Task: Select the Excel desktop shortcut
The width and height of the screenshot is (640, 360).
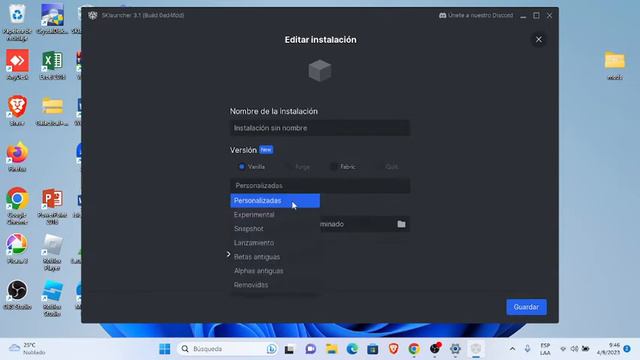Action: [52, 65]
